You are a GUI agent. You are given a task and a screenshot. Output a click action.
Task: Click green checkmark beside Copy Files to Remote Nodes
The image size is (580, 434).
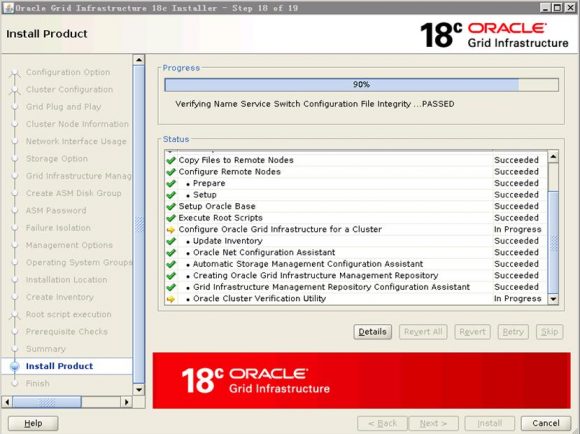click(171, 160)
